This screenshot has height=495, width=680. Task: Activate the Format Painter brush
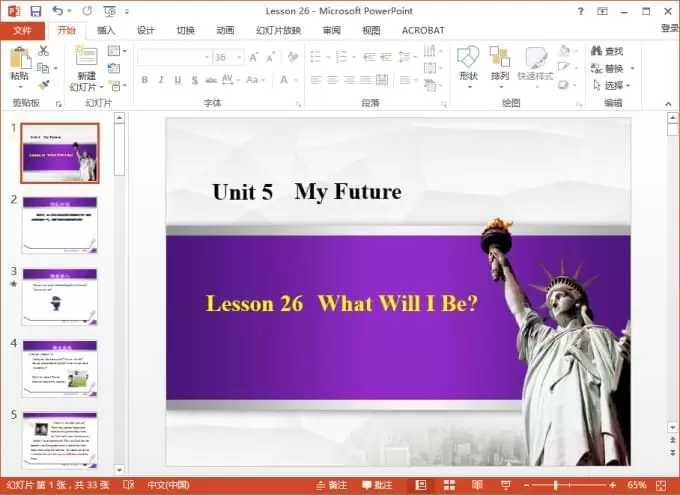pos(43,85)
